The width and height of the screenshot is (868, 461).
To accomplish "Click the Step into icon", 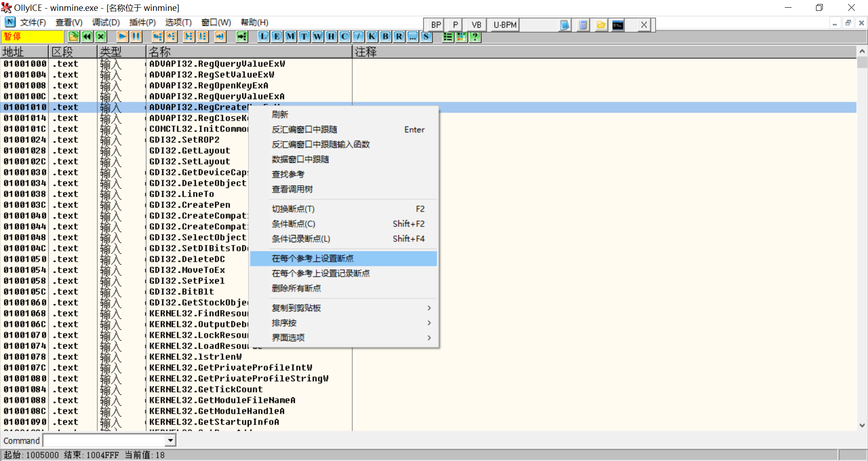I will click(x=157, y=37).
